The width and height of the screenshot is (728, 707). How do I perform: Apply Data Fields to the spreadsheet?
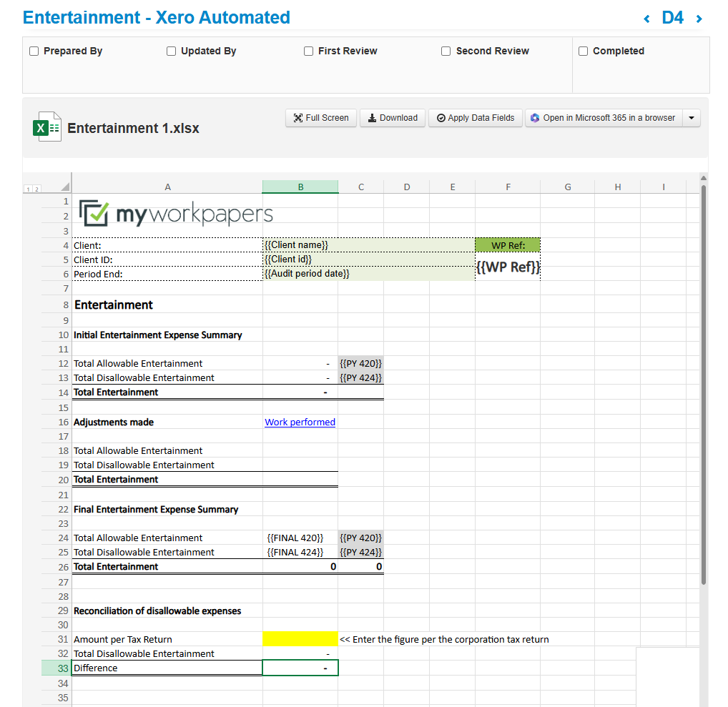475,118
